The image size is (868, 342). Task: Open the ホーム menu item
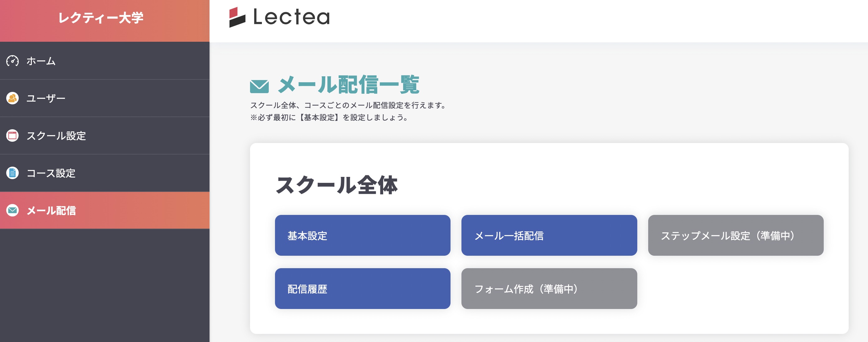(x=41, y=61)
